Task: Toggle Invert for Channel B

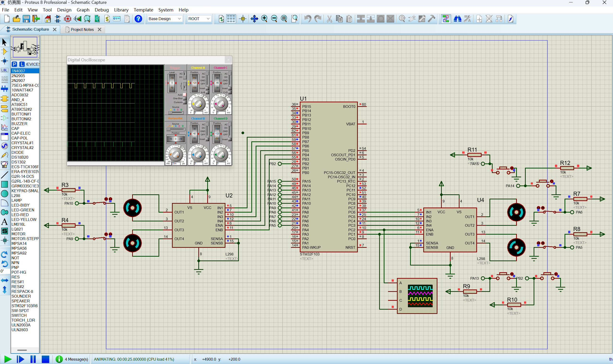Action: (207, 139)
